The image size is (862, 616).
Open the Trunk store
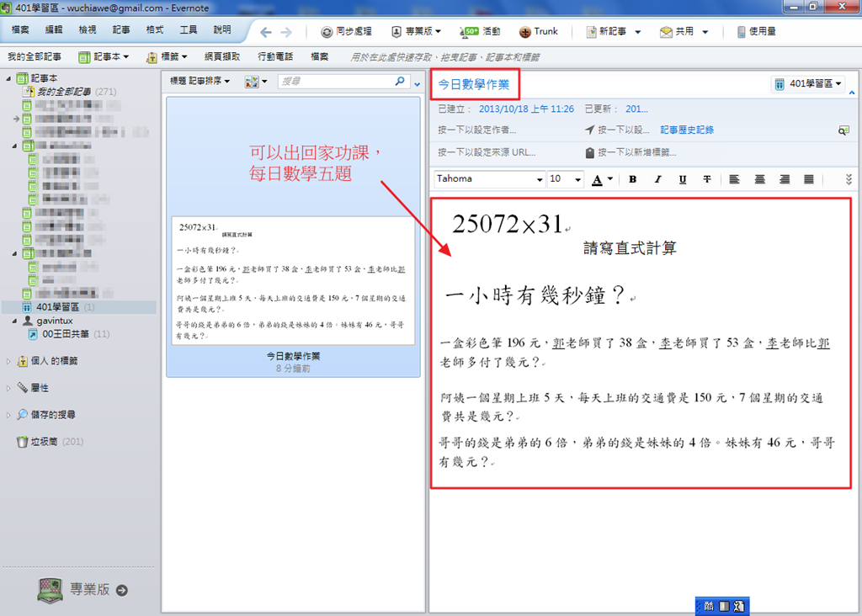tap(538, 31)
